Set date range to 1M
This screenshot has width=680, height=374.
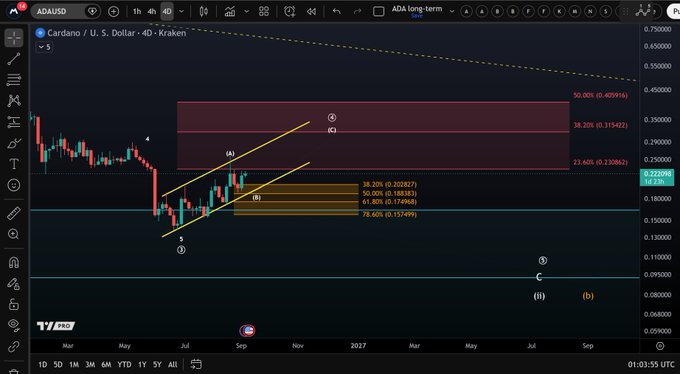pos(74,364)
